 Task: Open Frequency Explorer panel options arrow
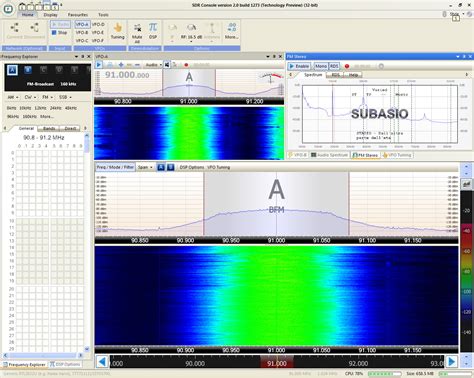76,57
